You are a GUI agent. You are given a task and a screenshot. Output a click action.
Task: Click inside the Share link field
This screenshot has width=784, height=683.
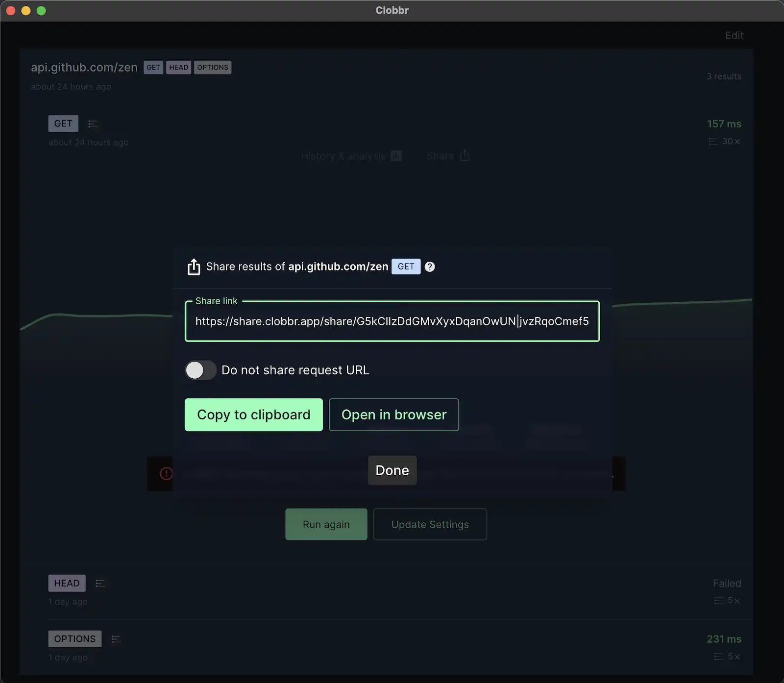click(x=392, y=321)
